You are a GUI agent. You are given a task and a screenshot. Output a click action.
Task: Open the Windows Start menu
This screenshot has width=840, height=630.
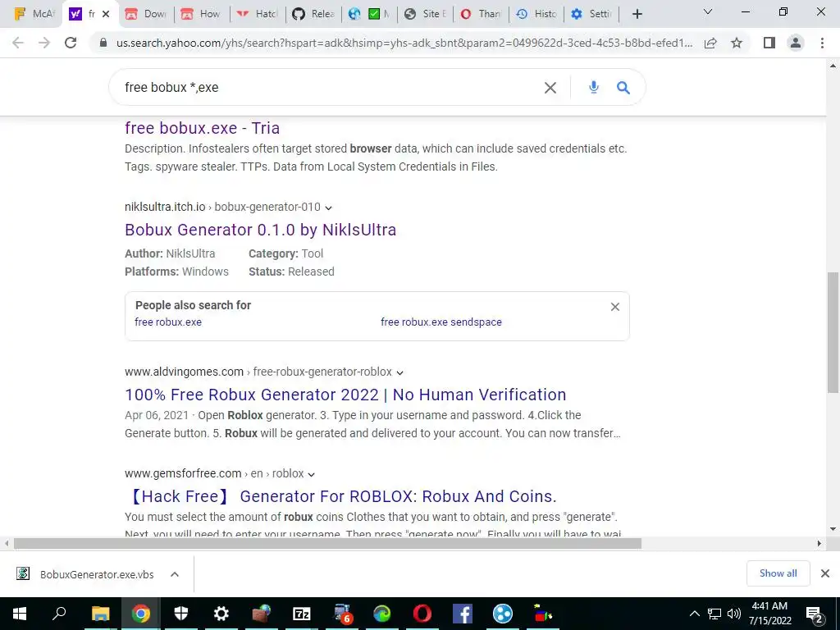coord(20,614)
